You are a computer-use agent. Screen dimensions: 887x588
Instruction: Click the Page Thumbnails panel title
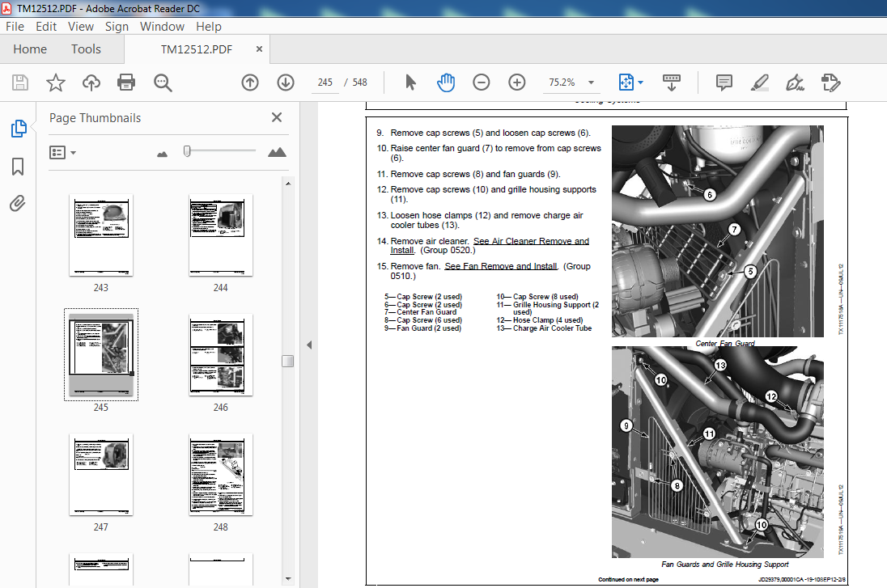click(x=95, y=117)
